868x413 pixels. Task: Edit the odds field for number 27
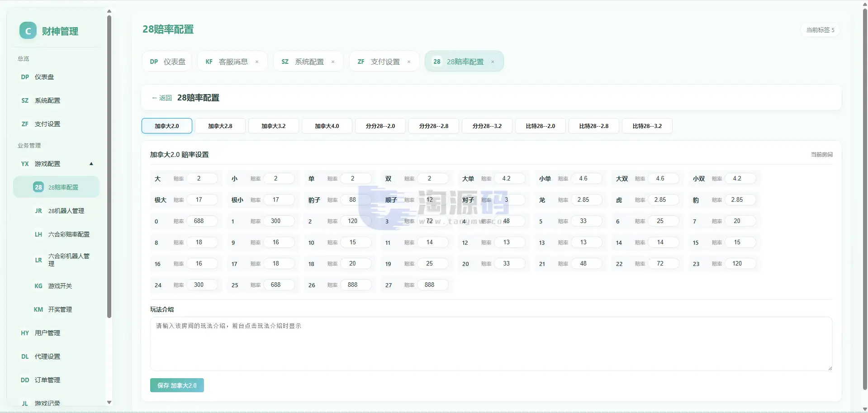[433, 285]
